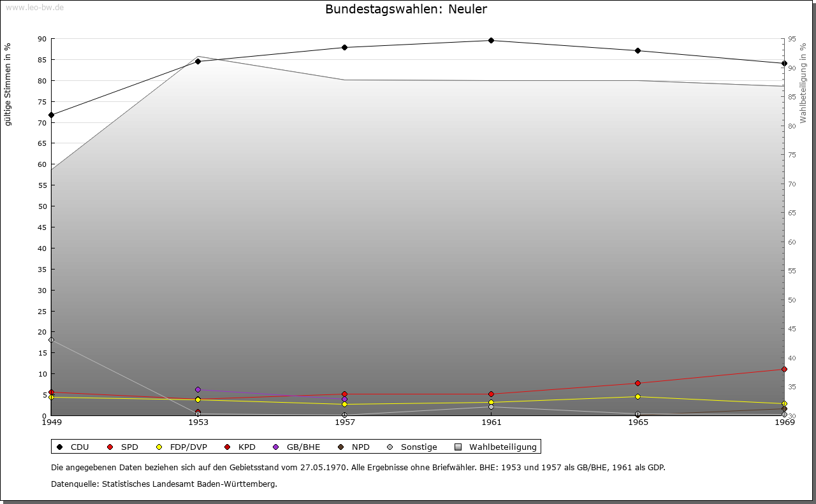
Task: Select the purple GB/BHE point at 1953
Action: (x=198, y=390)
